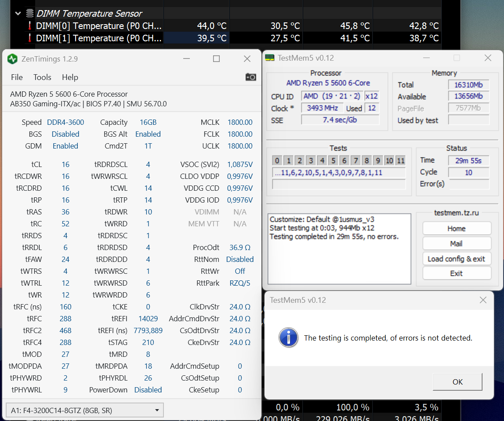504x421 pixels.
Task: Open the A1 F4-3200C14-8GTZ module dropdown
Action: 85,410
